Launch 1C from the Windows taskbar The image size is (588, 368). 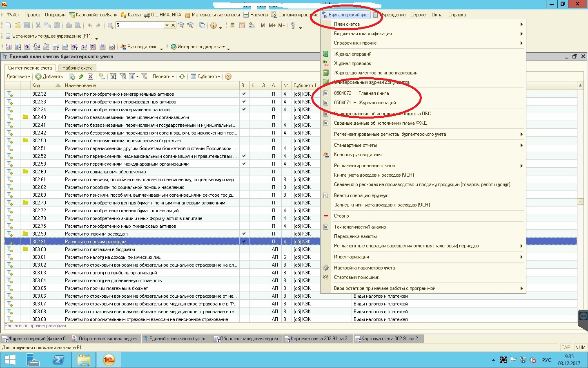109,360
